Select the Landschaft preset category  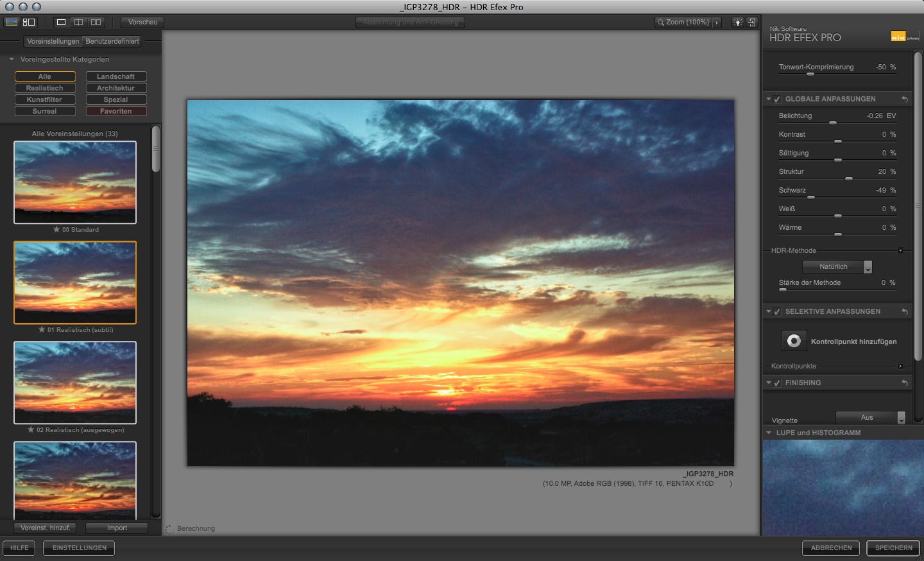[116, 76]
